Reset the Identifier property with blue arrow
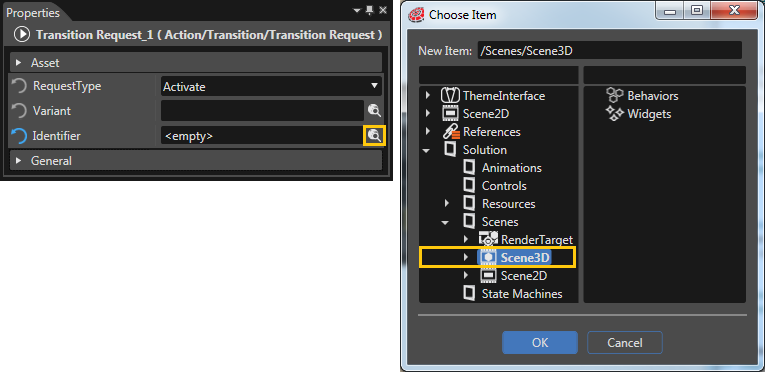 click(19, 136)
